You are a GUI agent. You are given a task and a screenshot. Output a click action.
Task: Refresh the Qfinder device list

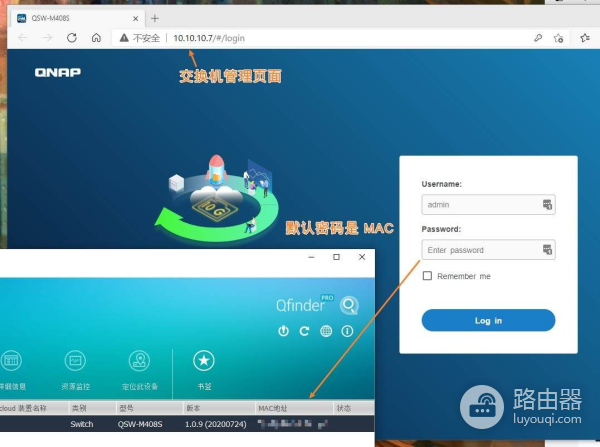[304, 331]
